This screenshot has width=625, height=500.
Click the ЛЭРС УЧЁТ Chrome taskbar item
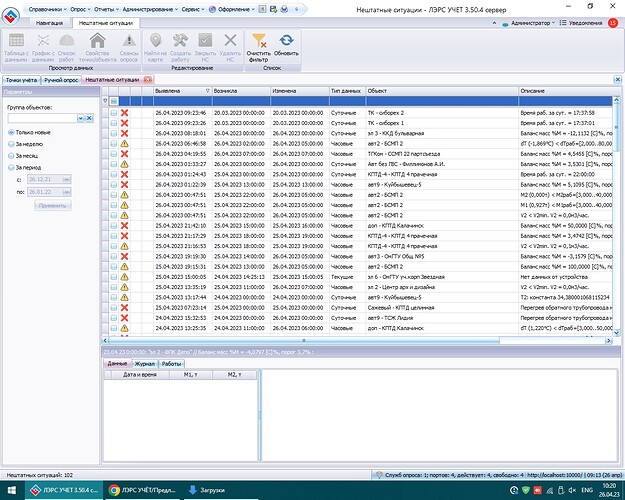click(142, 490)
